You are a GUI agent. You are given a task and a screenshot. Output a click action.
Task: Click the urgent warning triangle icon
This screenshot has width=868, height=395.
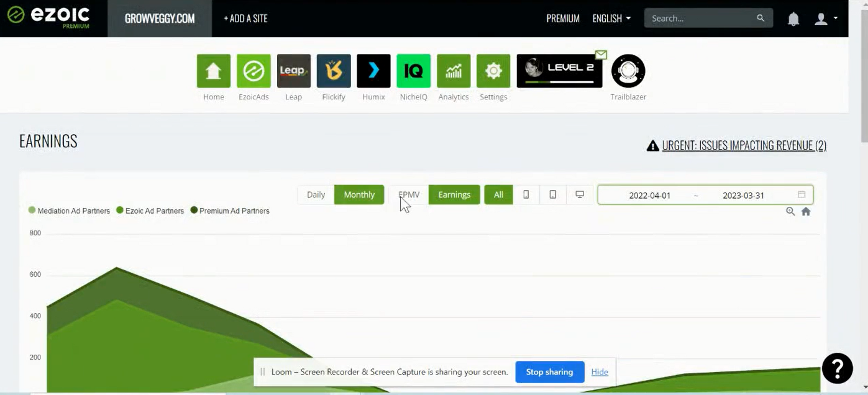[x=652, y=145]
